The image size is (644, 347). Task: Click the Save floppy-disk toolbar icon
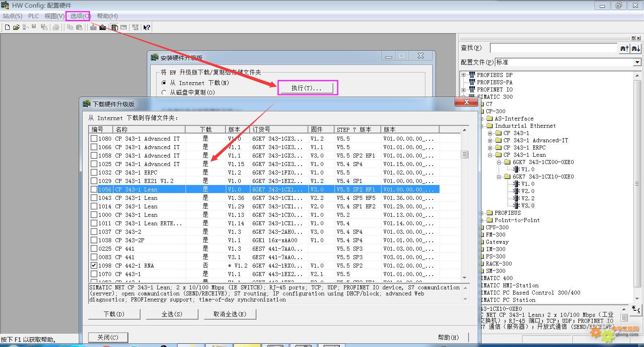34,27
